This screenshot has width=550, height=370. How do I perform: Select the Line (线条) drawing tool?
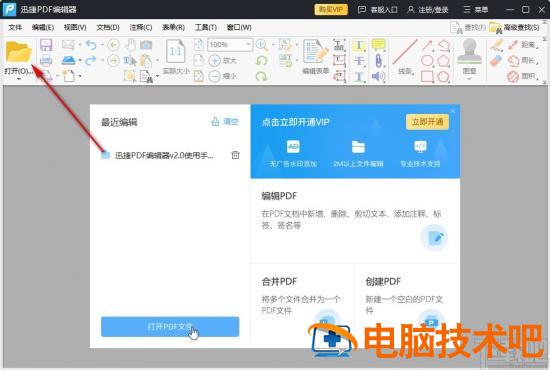tap(405, 57)
